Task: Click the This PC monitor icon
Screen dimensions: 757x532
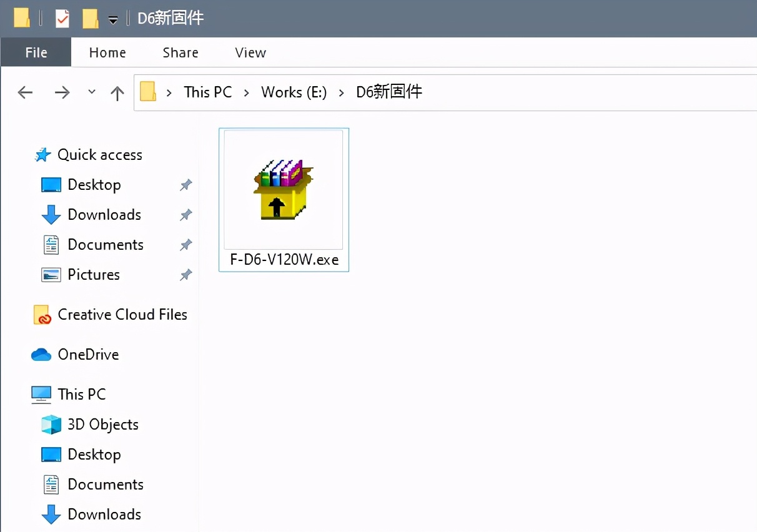Action: click(41, 395)
